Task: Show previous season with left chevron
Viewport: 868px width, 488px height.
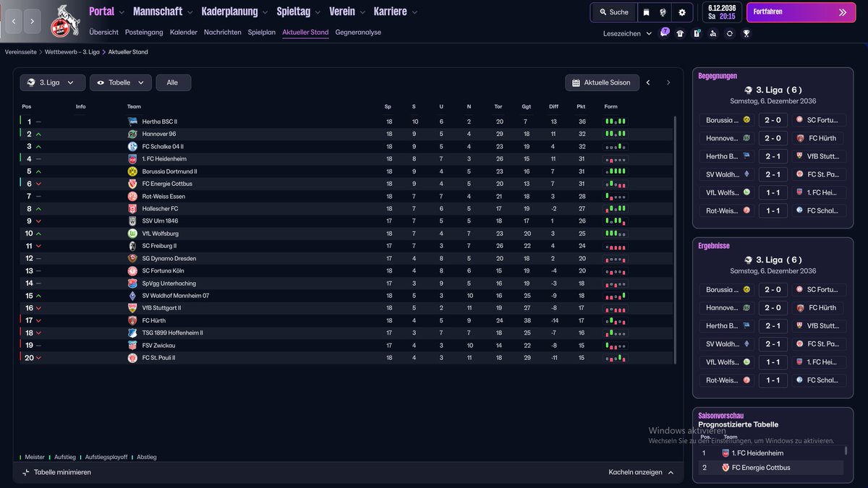Action: point(648,82)
